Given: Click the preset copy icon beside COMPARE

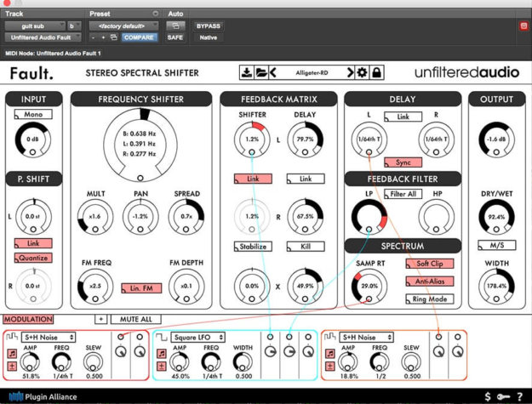Looking at the screenshot, I should click(114, 37).
